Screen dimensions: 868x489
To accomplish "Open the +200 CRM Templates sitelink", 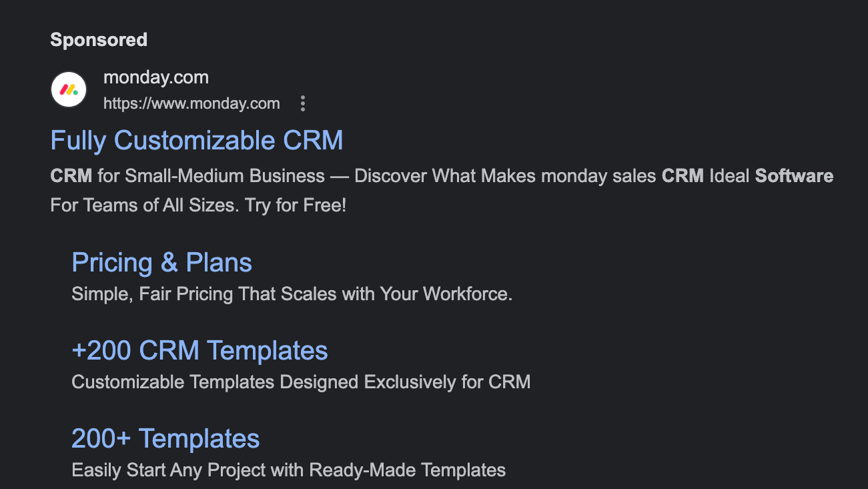I will point(199,350).
